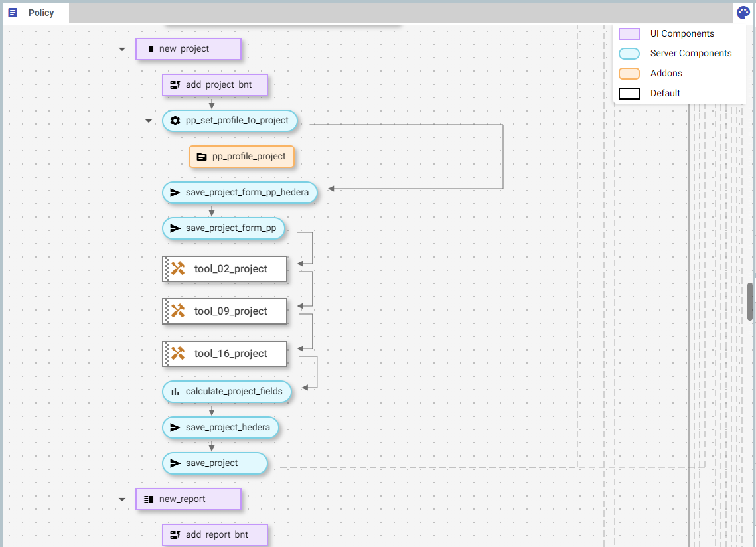Click the UI Components purple legend swatch
The image size is (756, 547).
point(629,34)
